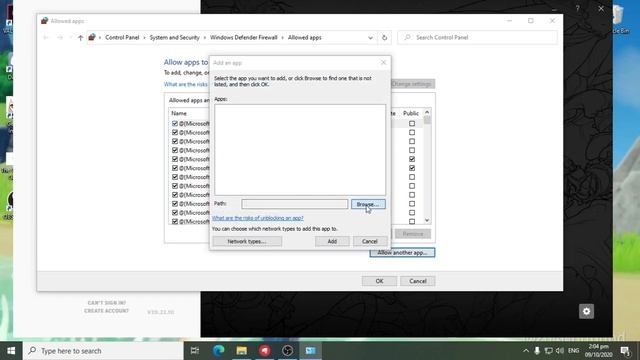
Task: Expand the address bar history dropdown
Action: click(370, 38)
